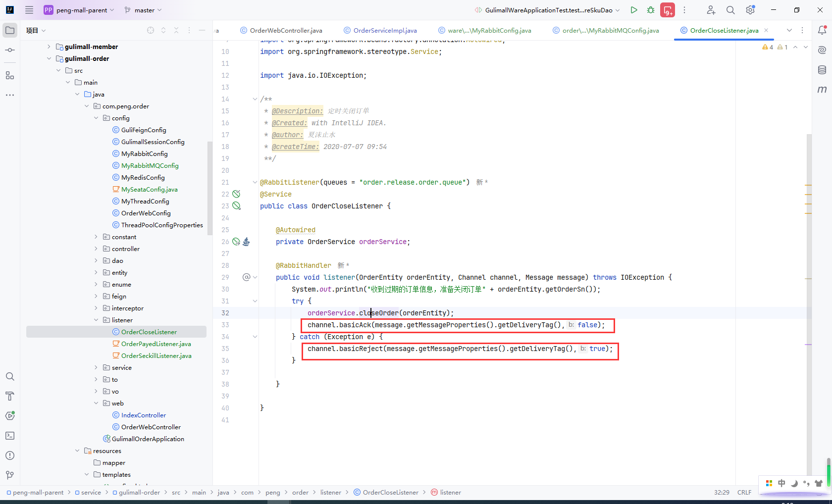Open the Database tool window
The width and height of the screenshot is (832, 504).
pos(822,70)
